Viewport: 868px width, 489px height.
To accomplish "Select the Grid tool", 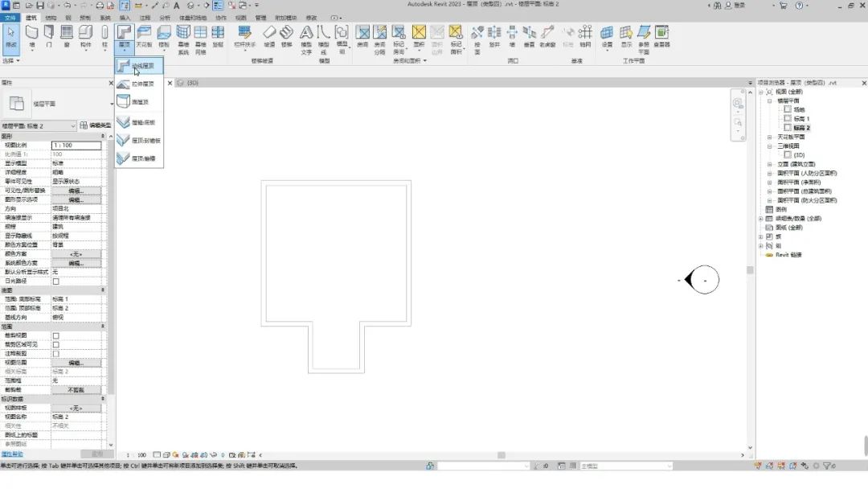I will [585, 36].
